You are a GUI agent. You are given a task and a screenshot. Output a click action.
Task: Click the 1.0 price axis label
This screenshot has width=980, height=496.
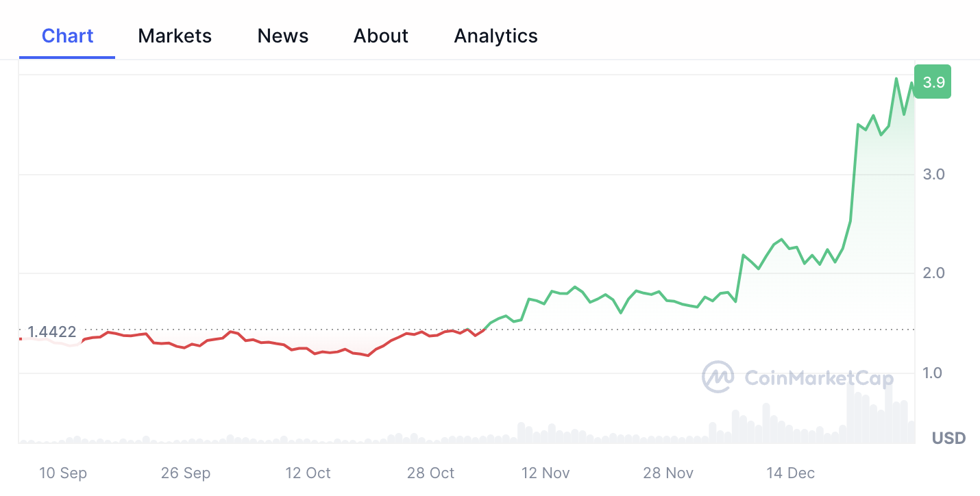(933, 373)
